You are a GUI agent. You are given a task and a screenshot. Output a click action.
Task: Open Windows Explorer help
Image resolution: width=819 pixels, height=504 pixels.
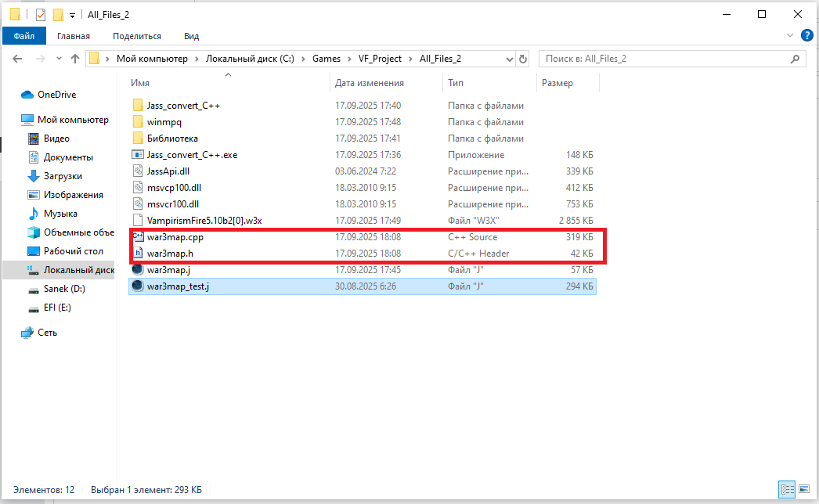(x=807, y=35)
